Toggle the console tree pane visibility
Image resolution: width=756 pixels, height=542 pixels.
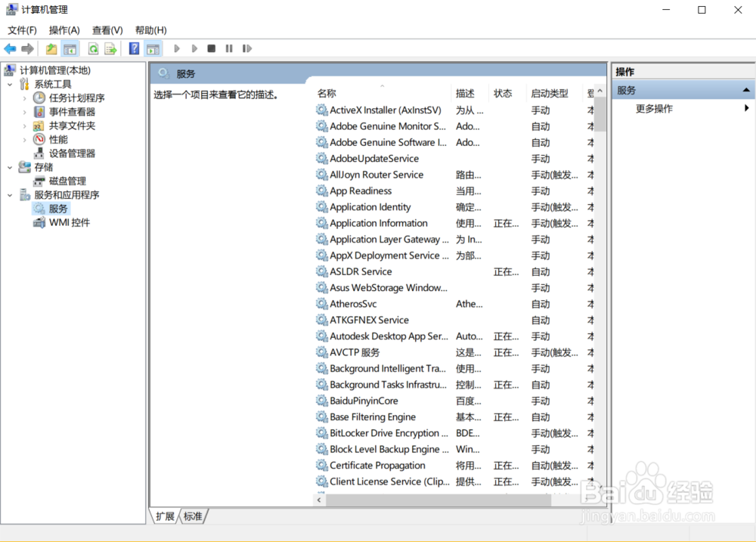coord(69,48)
